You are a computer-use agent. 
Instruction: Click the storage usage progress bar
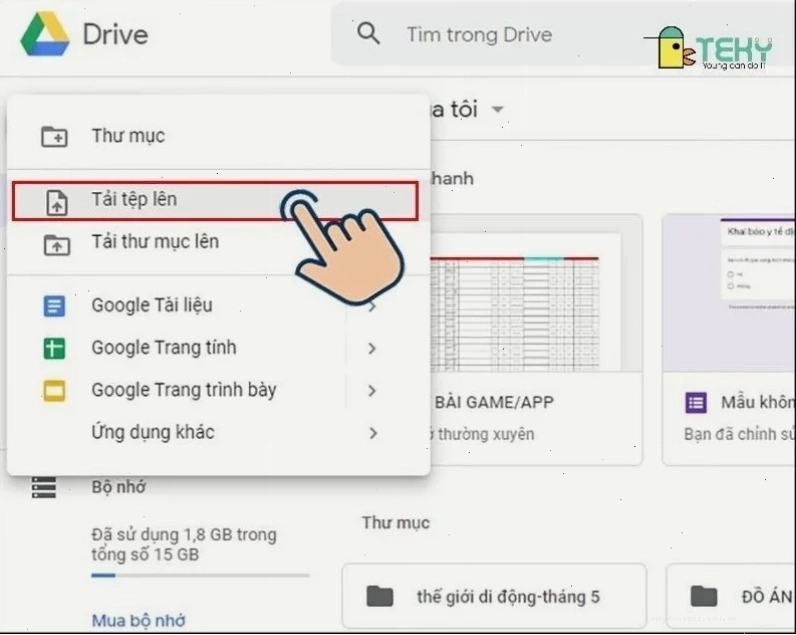pos(200,576)
